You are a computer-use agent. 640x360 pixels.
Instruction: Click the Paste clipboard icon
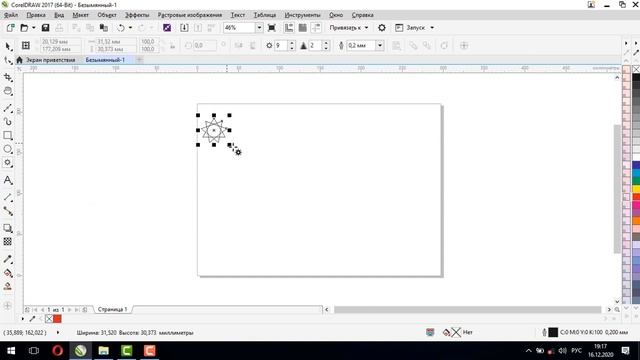[104, 28]
